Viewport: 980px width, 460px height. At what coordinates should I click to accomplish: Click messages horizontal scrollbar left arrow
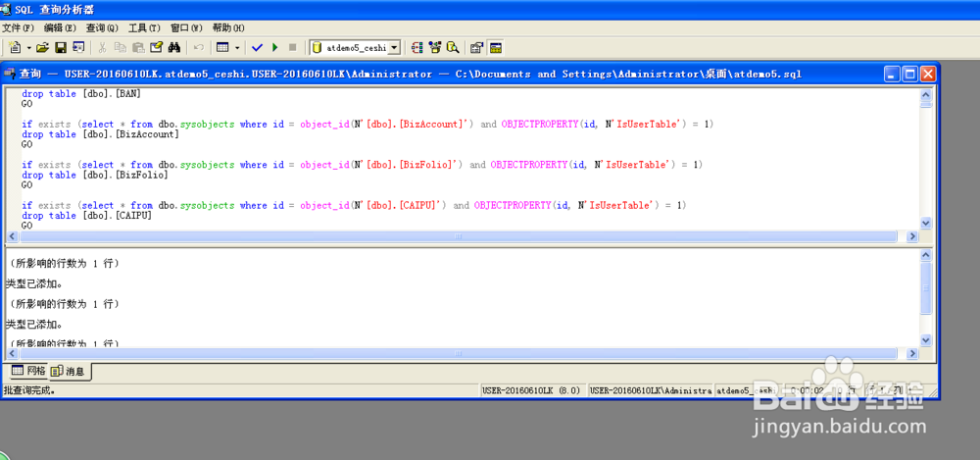pyautogui.click(x=11, y=353)
